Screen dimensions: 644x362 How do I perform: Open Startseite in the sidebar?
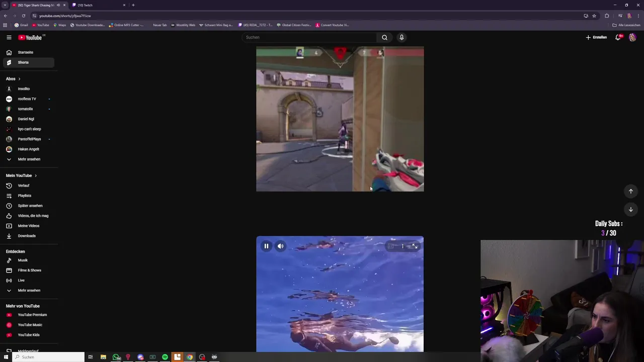29,52
